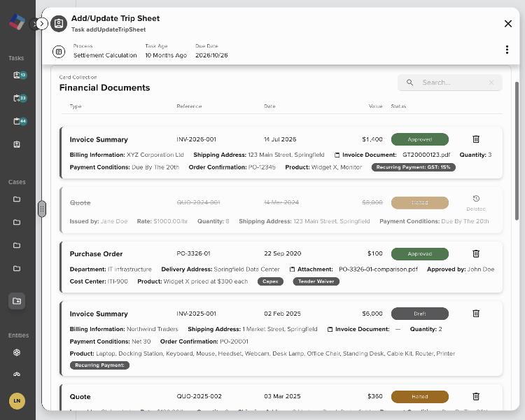Delete Invoice Summary INV-2026-001 card
The width and height of the screenshot is (525, 420).
(x=476, y=139)
